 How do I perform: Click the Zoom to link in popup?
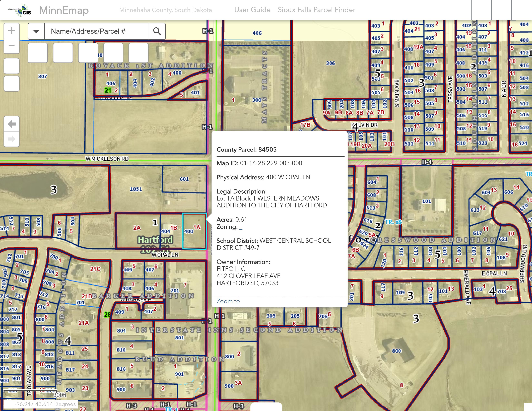pos(228,301)
